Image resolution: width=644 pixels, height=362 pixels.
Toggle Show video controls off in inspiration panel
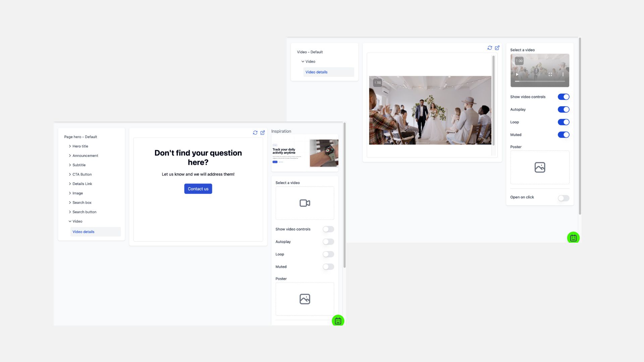click(328, 229)
